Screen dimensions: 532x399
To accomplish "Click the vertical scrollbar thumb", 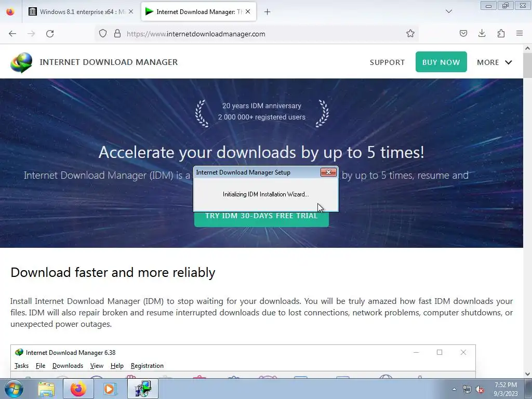I will (528, 65).
